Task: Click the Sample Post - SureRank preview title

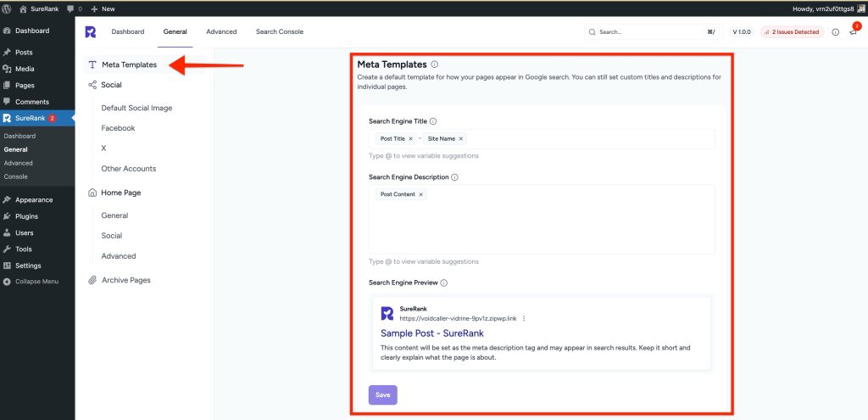Action: (432, 333)
